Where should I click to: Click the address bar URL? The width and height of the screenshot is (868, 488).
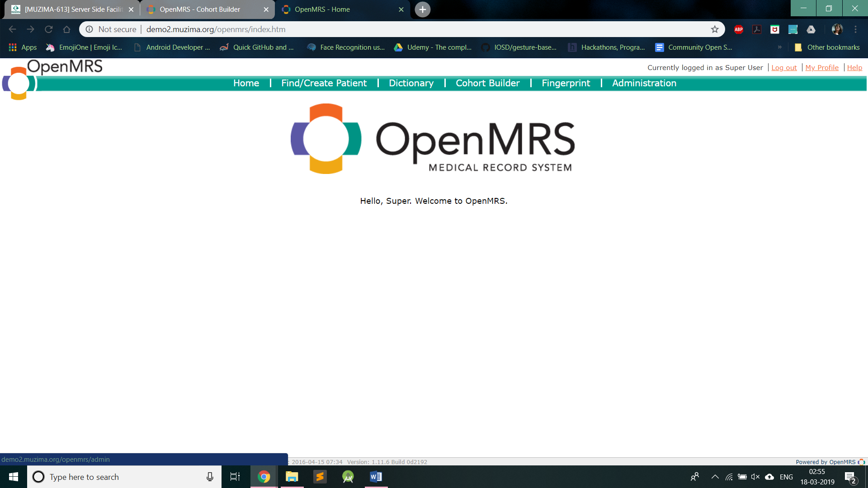pyautogui.click(x=216, y=29)
